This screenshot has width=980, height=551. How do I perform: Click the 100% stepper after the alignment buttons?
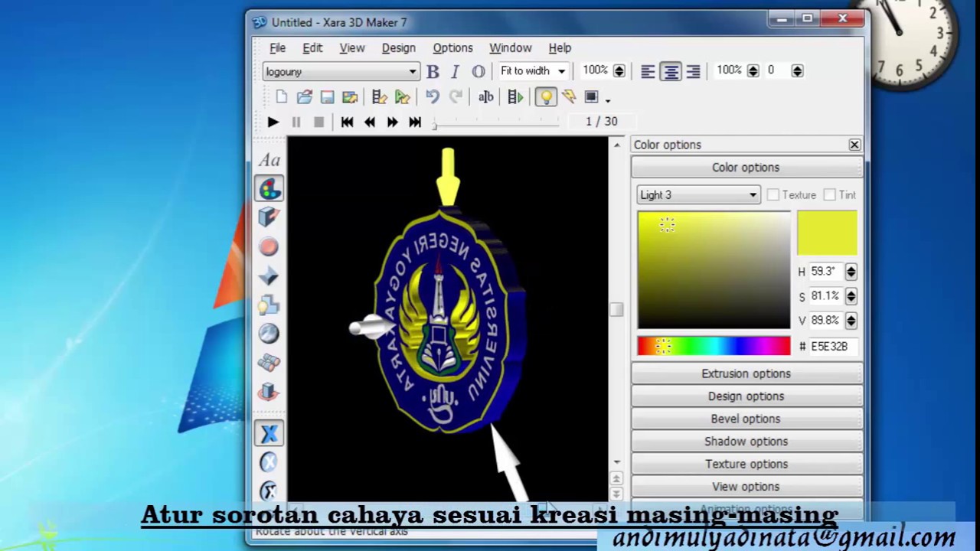[753, 71]
